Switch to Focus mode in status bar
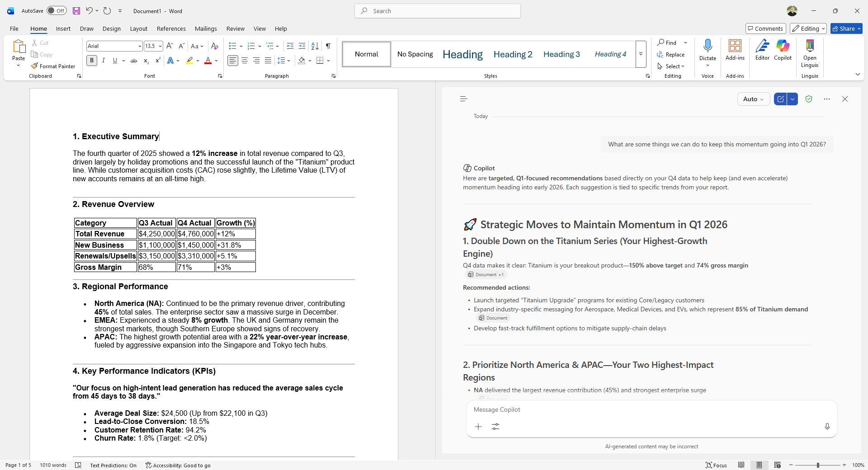 coord(717,465)
